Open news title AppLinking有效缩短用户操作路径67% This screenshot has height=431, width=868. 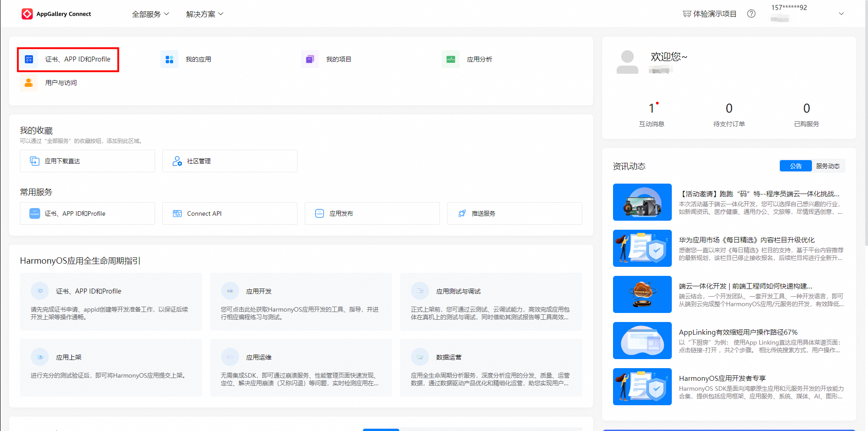click(738, 332)
